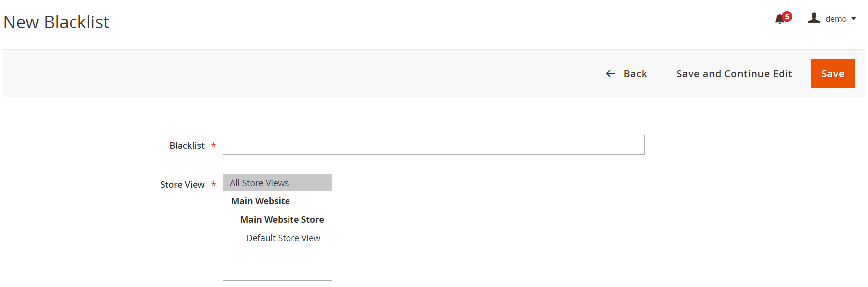Viewport: 868px width, 287px height.
Task: Click the Back arrow icon
Action: 610,74
